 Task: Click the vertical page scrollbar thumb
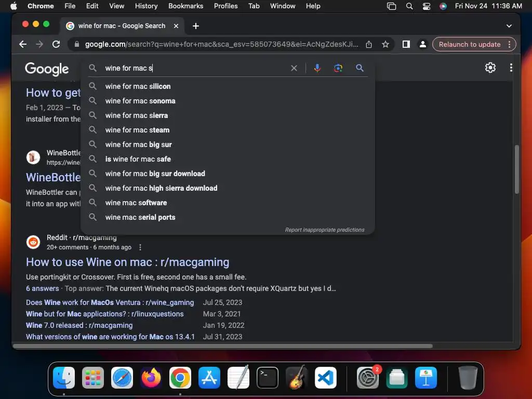click(x=517, y=169)
